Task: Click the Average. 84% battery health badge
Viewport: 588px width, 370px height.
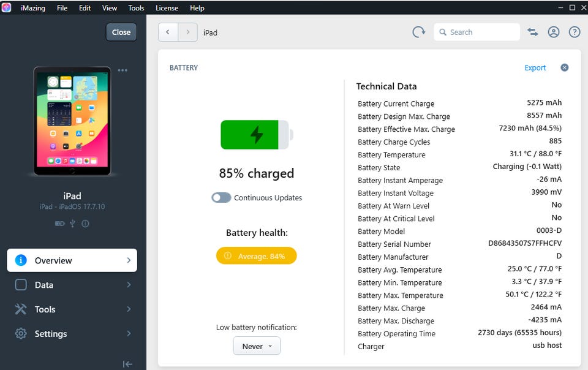Action: 257,256
